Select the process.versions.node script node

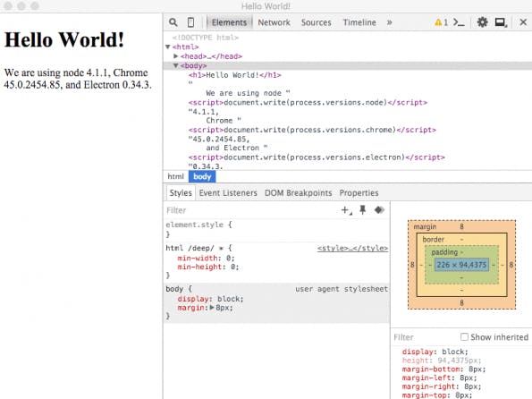click(308, 103)
